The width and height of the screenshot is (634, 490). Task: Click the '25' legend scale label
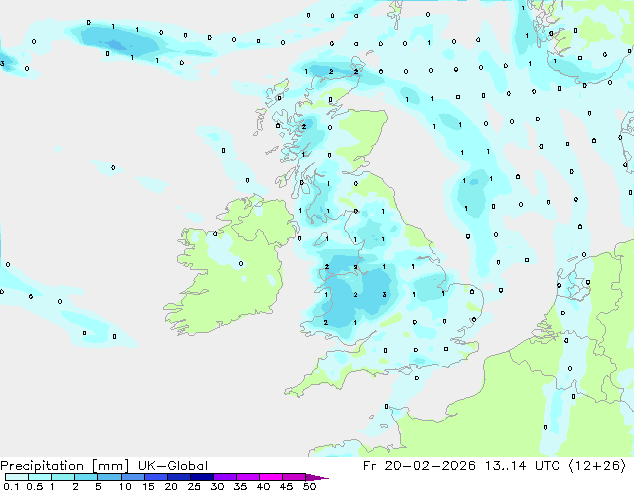[x=194, y=486]
